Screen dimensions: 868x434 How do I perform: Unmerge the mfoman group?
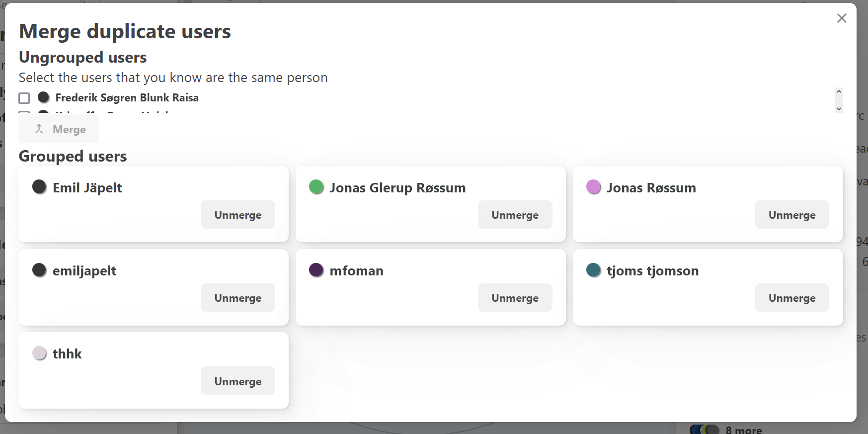[x=515, y=297]
